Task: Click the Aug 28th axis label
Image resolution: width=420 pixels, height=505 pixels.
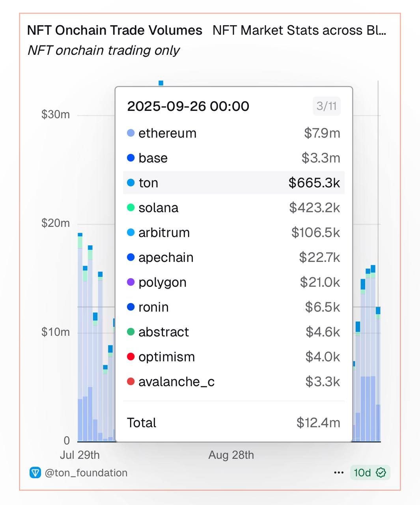Action: 231,455
